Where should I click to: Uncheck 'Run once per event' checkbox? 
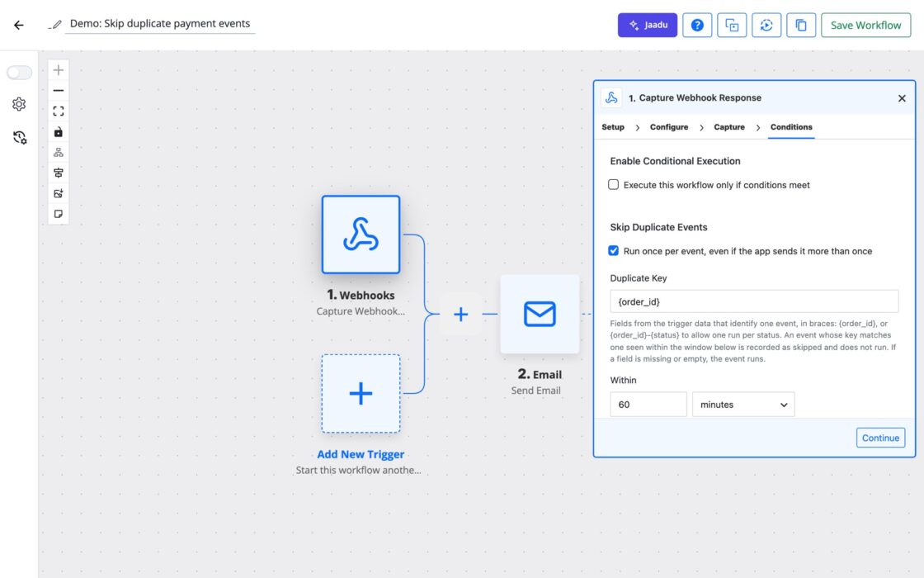point(614,251)
